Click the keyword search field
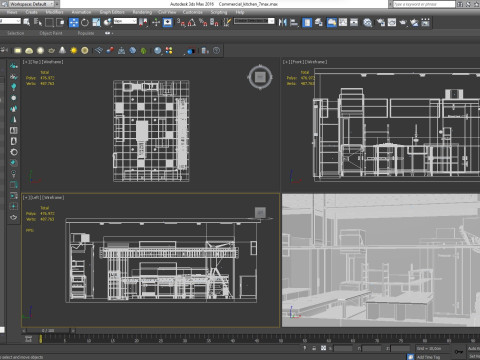480x360 pixels. coord(424,4)
